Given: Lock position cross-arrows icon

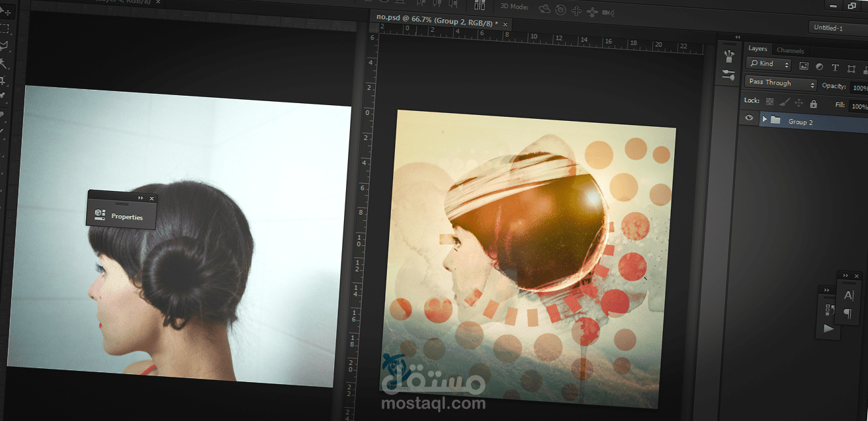Looking at the screenshot, I should coord(799,103).
